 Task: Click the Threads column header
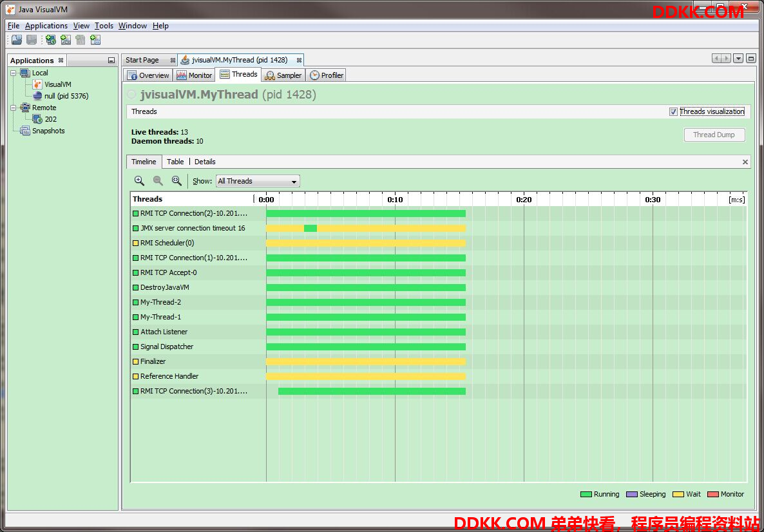pyautogui.click(x=193, y=199)
